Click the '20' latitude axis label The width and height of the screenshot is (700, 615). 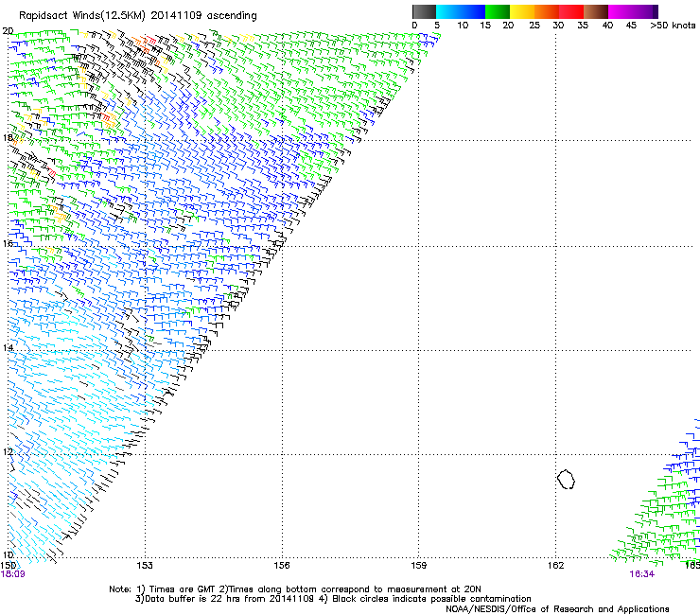pos(8,31)
